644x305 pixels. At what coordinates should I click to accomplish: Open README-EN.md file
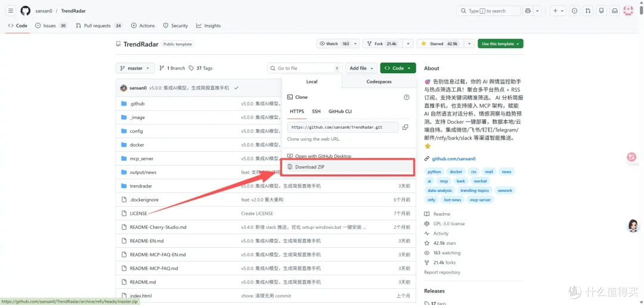(147, 241)
